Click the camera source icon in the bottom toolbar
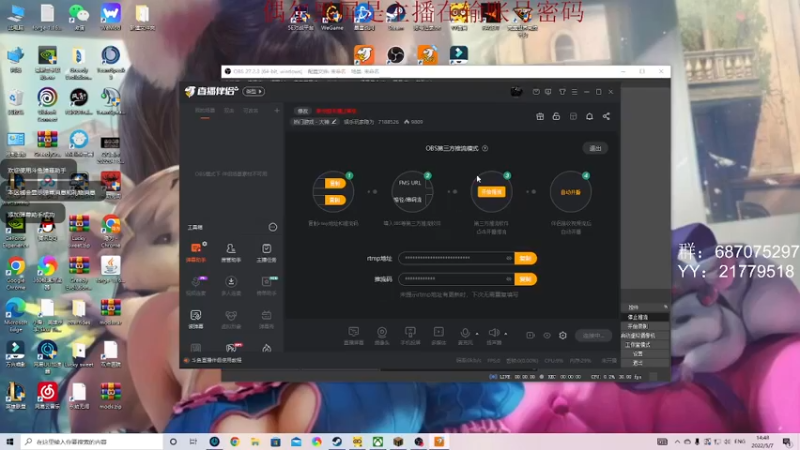800x450 pixels. [x=382, y=335]
